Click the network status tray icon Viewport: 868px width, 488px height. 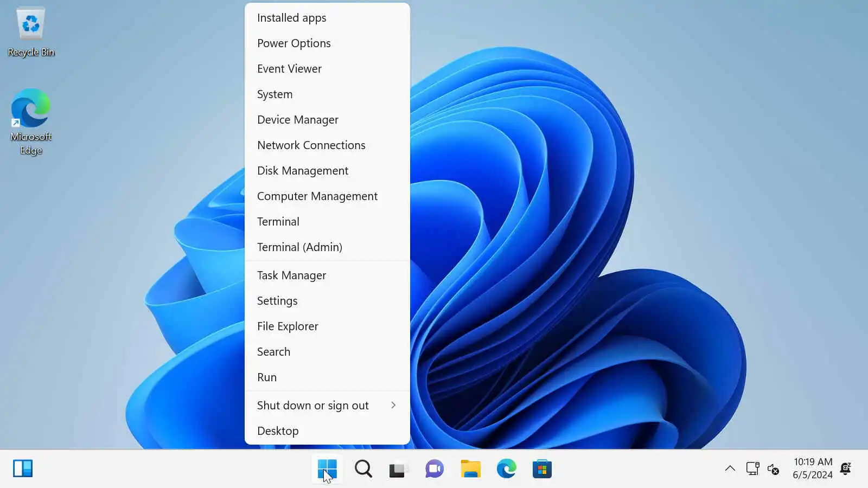(752, 468)
